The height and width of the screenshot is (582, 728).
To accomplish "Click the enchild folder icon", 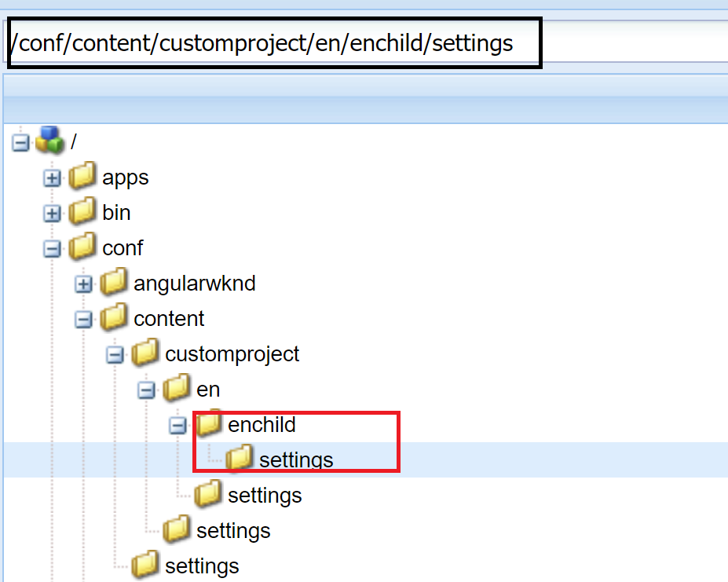I will (x=207, y=425).
